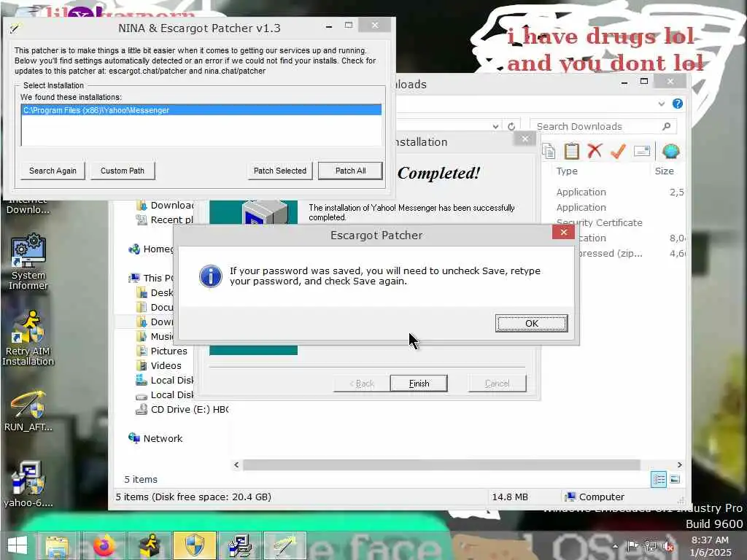The height and width of the screenshot is (560, 747).
Task: Maximize the Downloads window
Action: 644,82
